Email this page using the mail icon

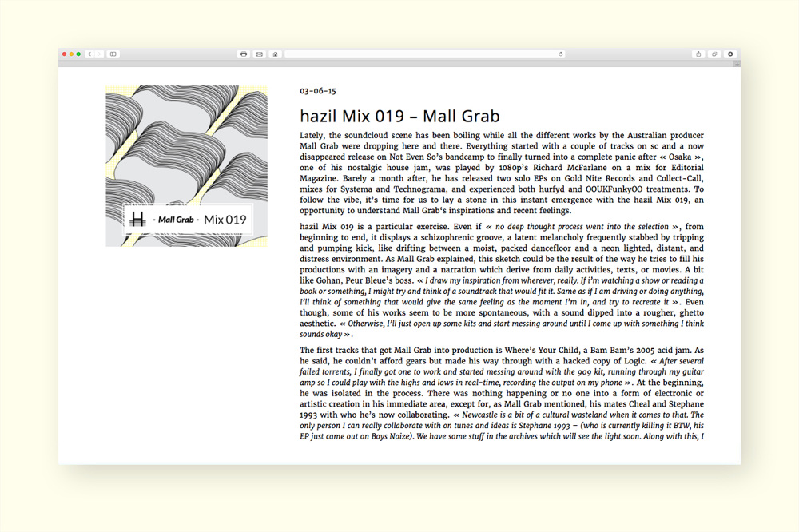click(x=259, y=54)
